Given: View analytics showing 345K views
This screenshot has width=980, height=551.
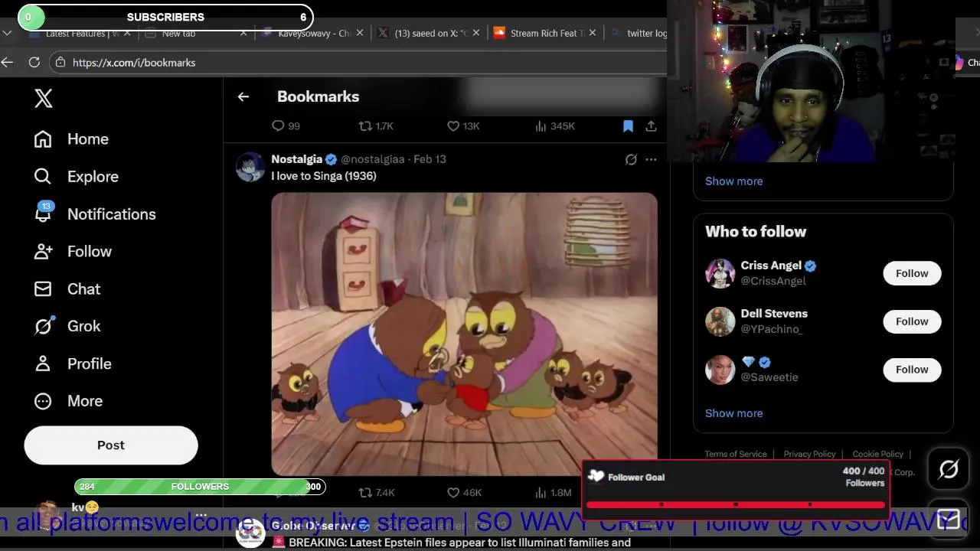Looking at the screenshot, I should coord(555,126).
